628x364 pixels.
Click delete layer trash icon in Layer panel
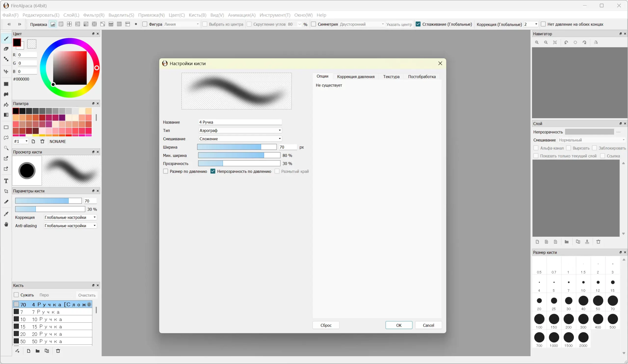tap(598, 242)
